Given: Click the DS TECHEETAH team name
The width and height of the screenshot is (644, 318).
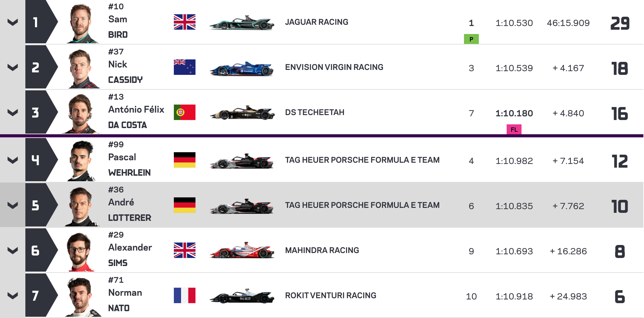Looking at the screenshot, I should 315,112.
